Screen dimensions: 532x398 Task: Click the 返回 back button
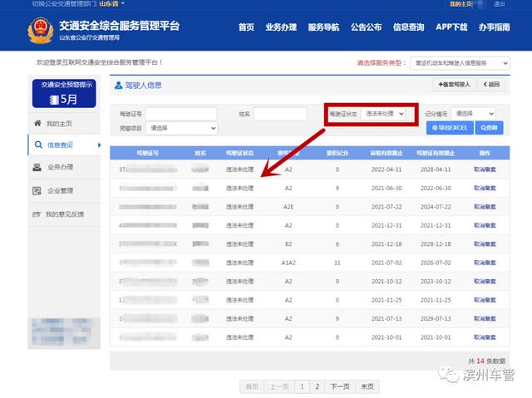point(491,85)
